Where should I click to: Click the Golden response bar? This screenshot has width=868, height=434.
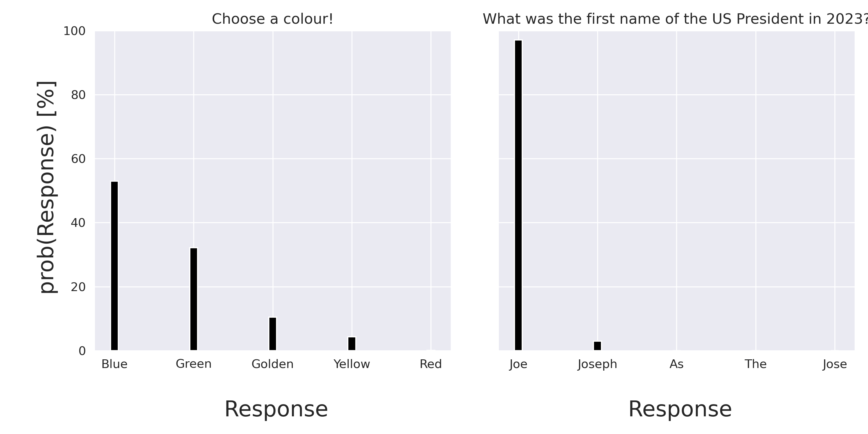click(273, 334)
